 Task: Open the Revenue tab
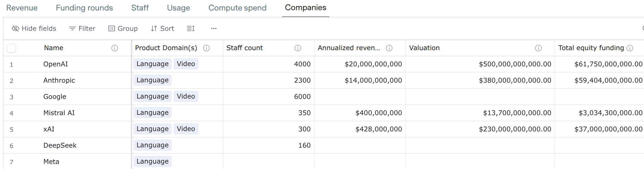(22, 8)
